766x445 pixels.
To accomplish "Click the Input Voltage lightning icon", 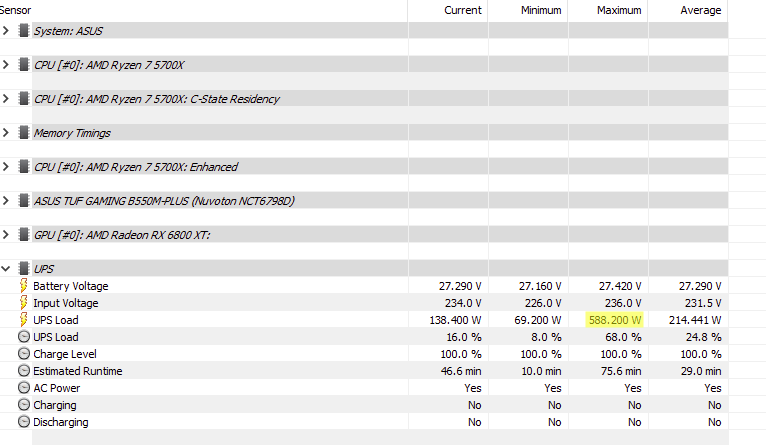I will click(23, 303).
